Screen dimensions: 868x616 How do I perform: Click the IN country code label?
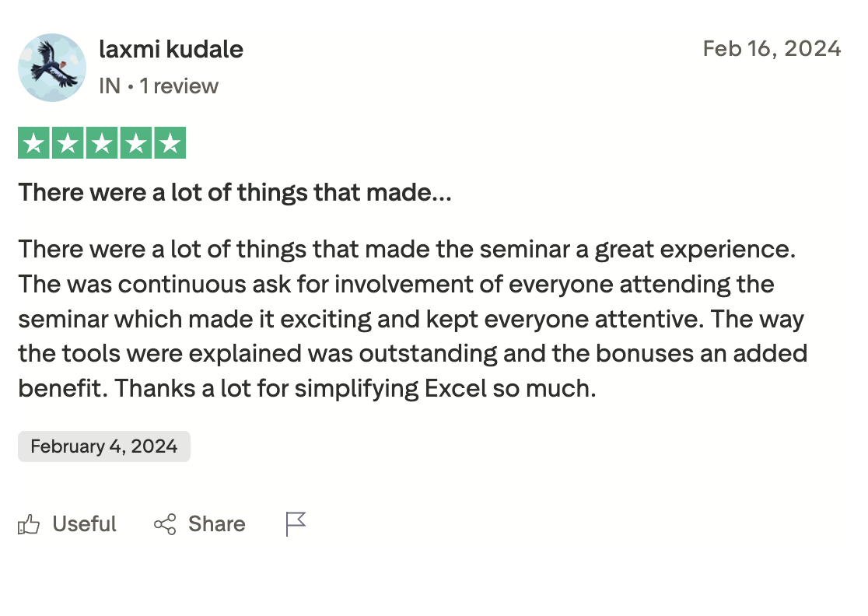110,86
